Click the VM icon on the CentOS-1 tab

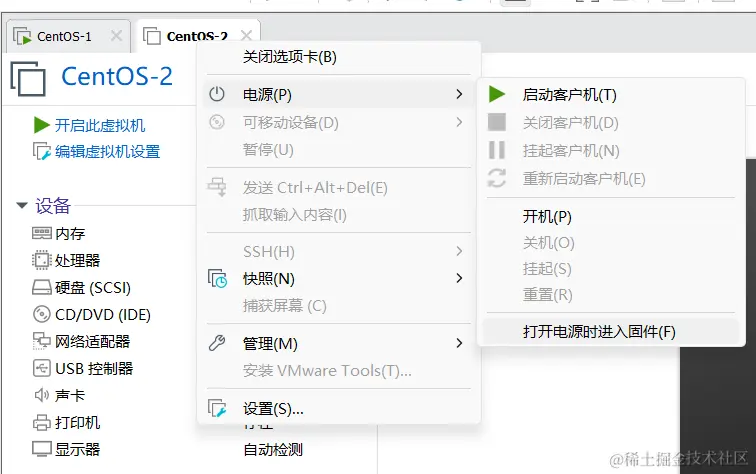22,36
